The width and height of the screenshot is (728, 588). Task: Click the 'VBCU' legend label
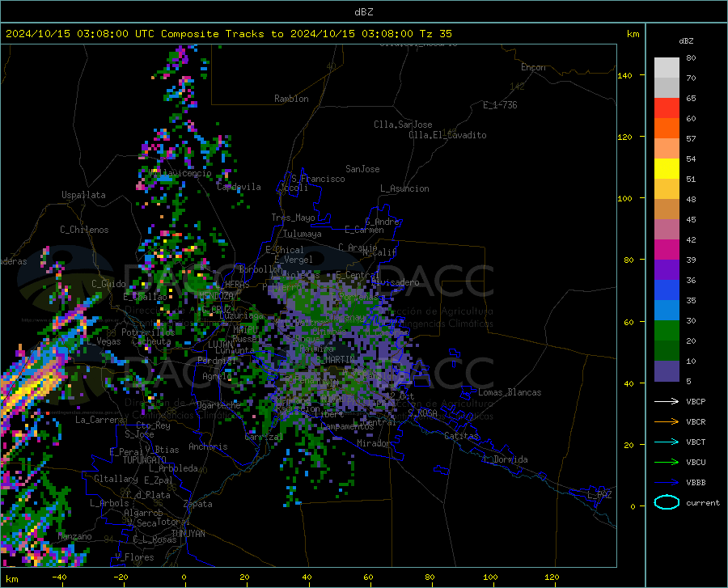696,462
